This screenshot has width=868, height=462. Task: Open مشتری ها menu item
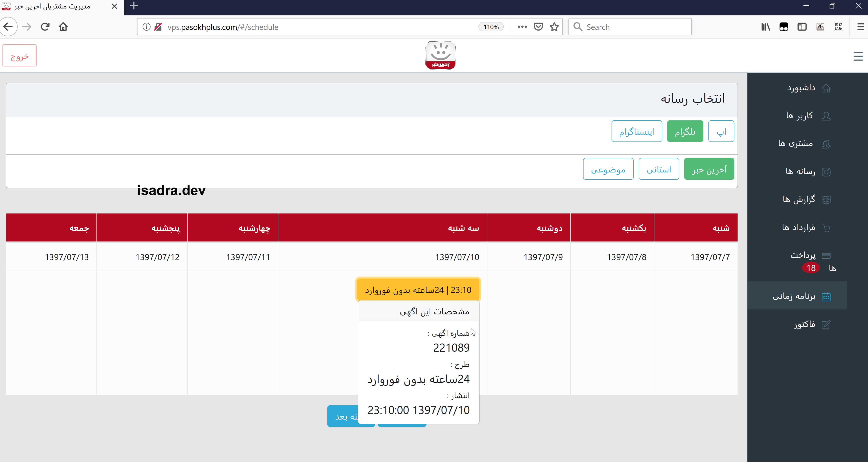coord(795,144)
